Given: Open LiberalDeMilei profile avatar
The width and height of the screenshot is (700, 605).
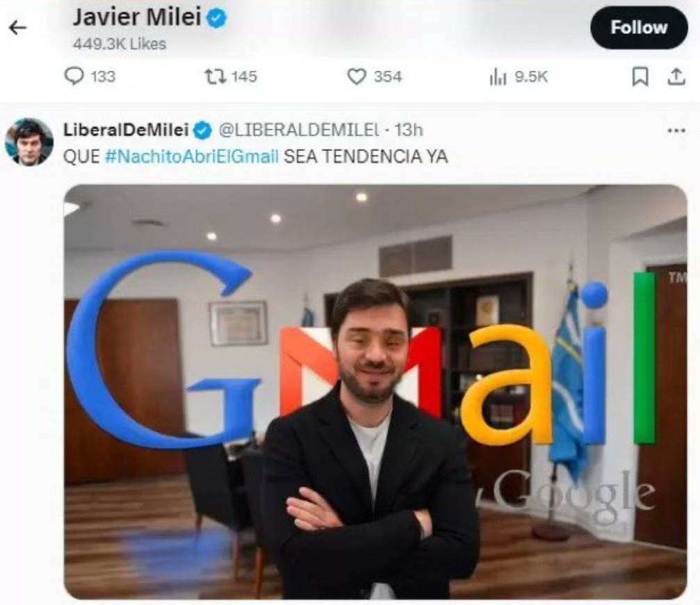Looking at the screenshot, I should click(x=29, y=142).
